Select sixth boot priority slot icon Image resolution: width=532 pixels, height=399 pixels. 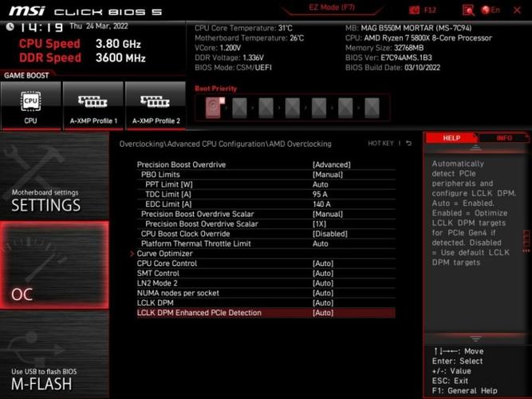345,108
